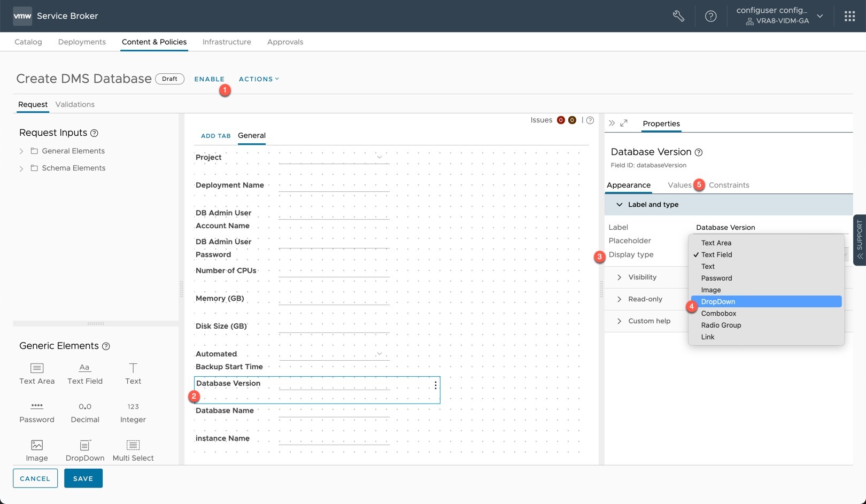Select the DropDown generic element

pyautogui.click(x=85, y=451)
